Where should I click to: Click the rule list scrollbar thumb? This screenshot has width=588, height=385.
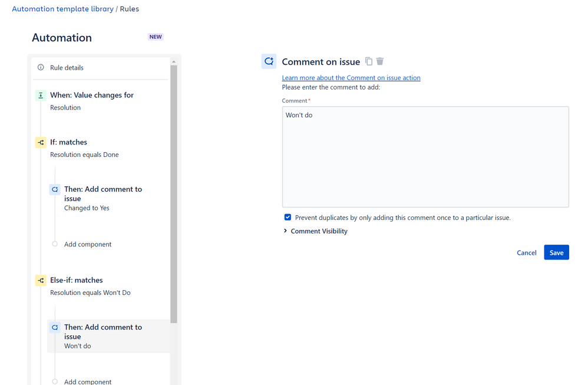[x=174, y=194]
